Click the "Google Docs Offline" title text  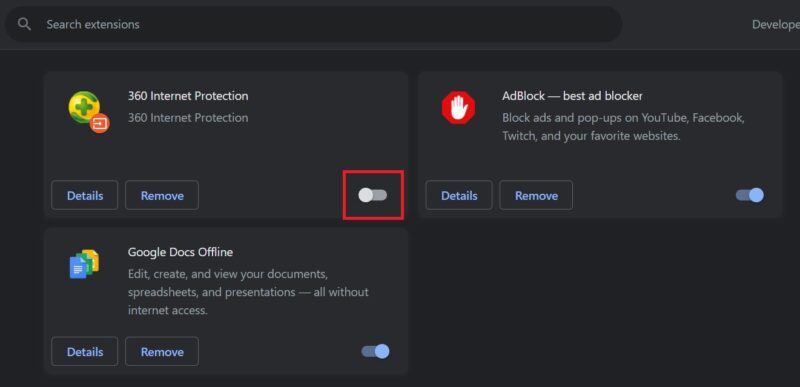pos(180,252)
